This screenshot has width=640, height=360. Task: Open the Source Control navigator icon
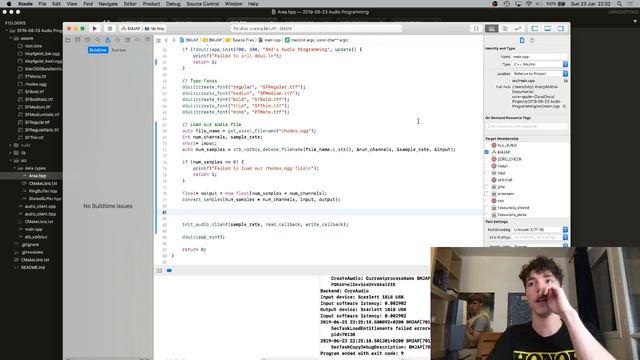[78, 40]
